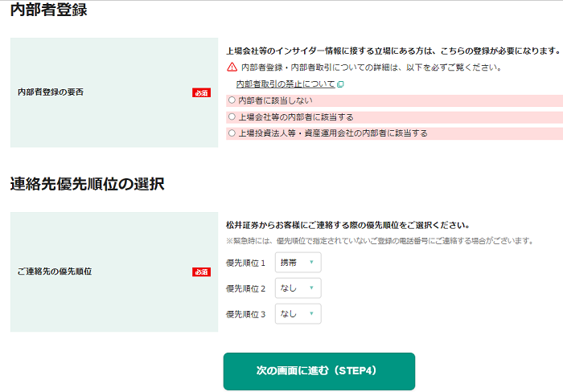Click the ご連絡先の優先順位 label

(55, 272)
